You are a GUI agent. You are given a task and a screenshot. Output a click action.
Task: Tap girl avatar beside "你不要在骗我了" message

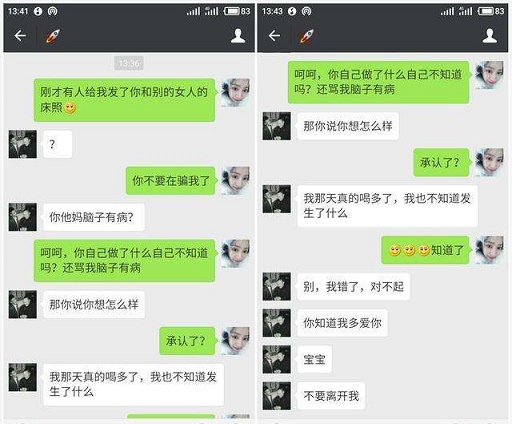235,181
